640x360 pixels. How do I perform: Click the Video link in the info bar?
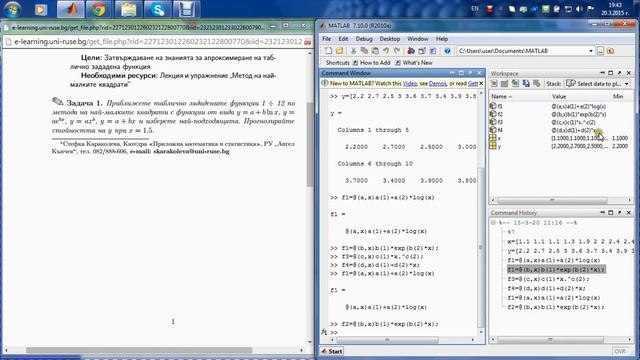410,83
